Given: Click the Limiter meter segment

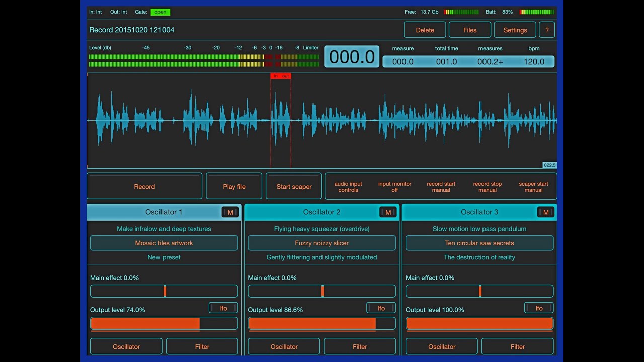Looking at the screenshot, I should point(297,60).
